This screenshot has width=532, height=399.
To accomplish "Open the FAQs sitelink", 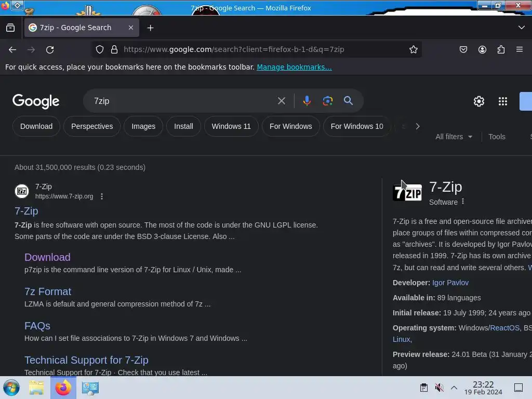I will (x=37, y=326).
